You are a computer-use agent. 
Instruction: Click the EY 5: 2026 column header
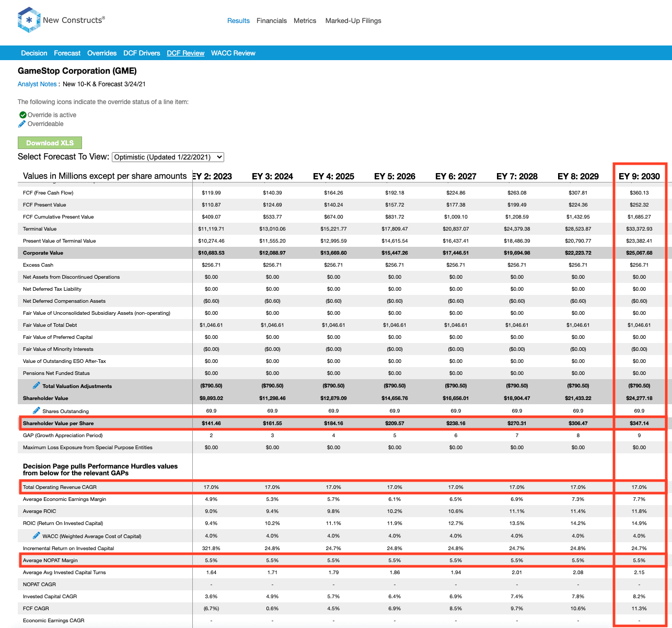[395, 176]
